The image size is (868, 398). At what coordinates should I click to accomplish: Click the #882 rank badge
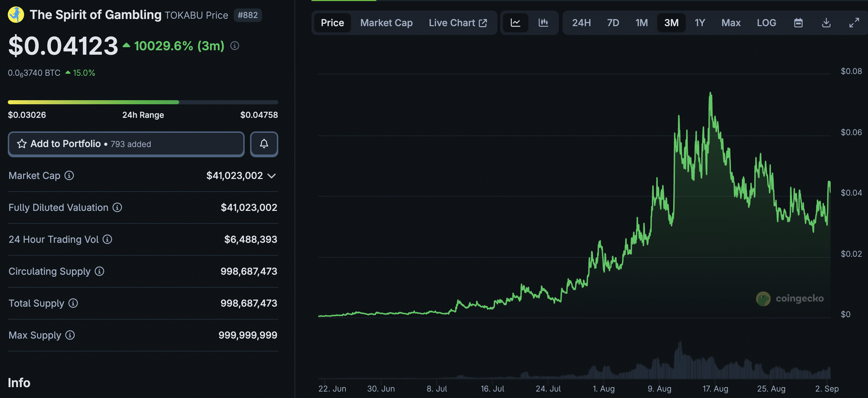(x=248, y=15)
